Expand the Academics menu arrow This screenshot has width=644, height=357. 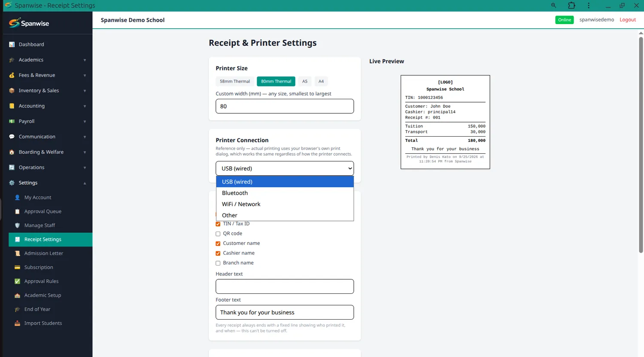(x=85, y=60)
